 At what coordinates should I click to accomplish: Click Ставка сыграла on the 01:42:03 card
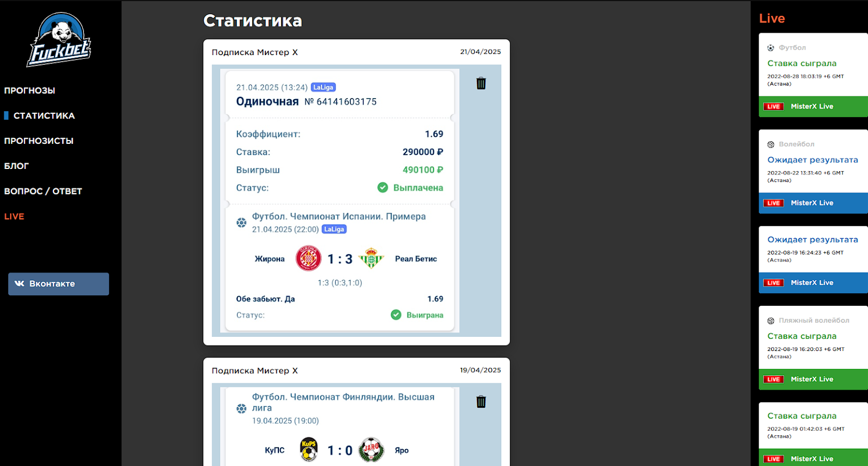click(802, 416)
